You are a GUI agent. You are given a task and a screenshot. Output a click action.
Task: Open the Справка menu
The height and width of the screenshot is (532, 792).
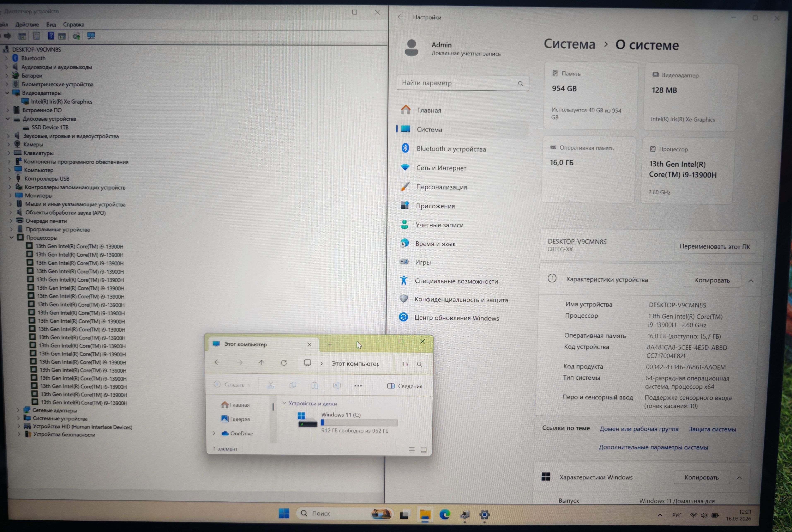pyautogui.click(x=74, y=24)
